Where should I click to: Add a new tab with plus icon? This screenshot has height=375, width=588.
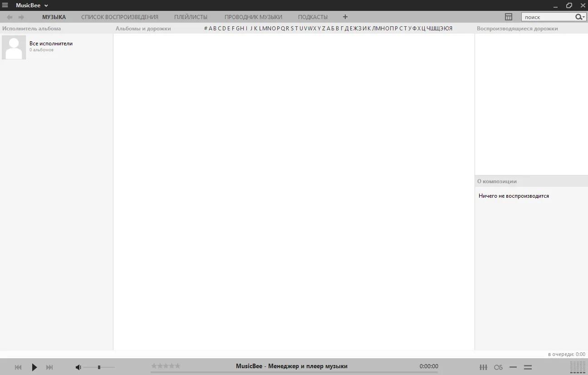click(345, 17)
